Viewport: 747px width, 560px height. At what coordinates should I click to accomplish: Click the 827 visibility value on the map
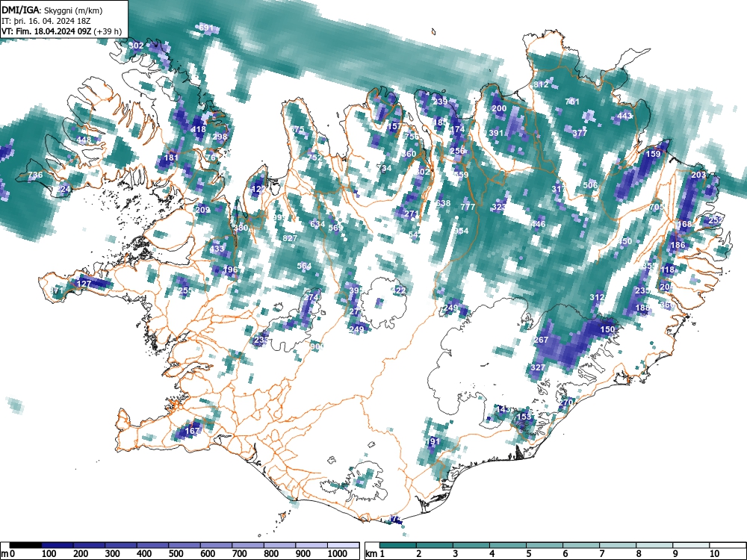[290, 238]
